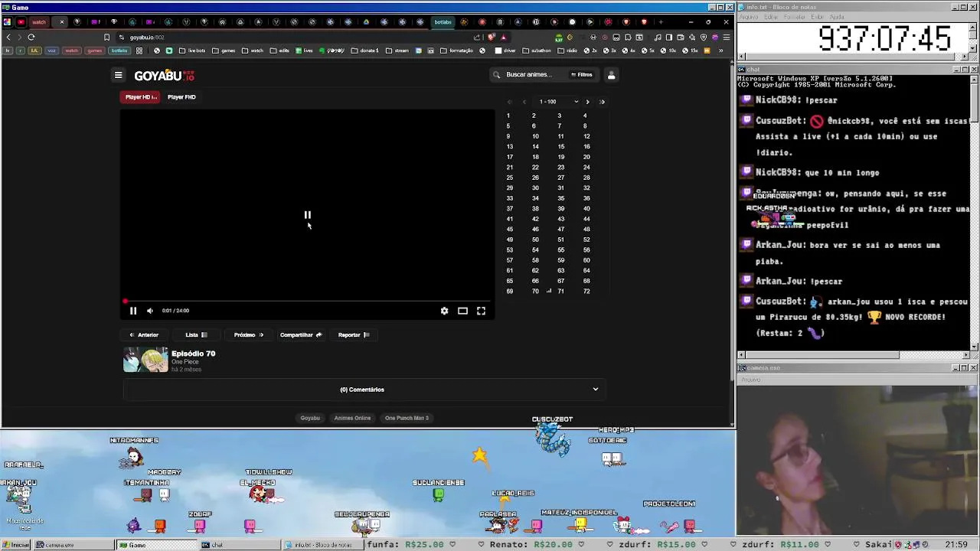Open the watch browser tab

[38, 22]
